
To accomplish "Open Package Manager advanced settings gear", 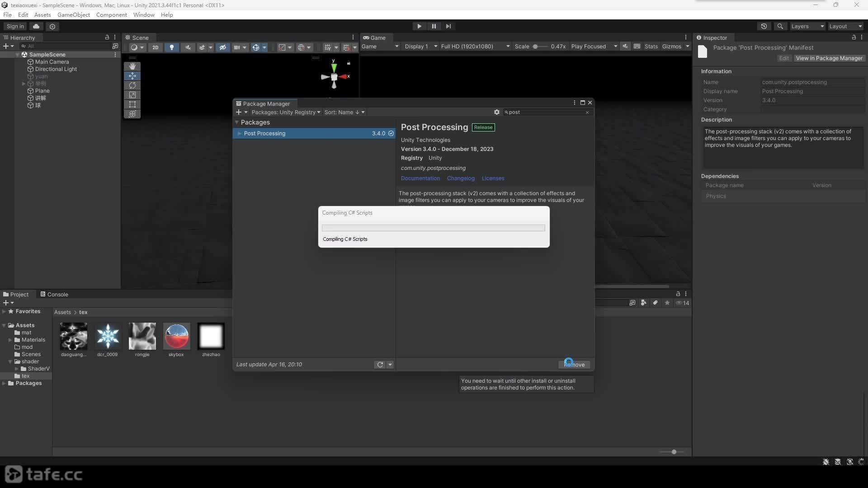I will pos(497,112).
